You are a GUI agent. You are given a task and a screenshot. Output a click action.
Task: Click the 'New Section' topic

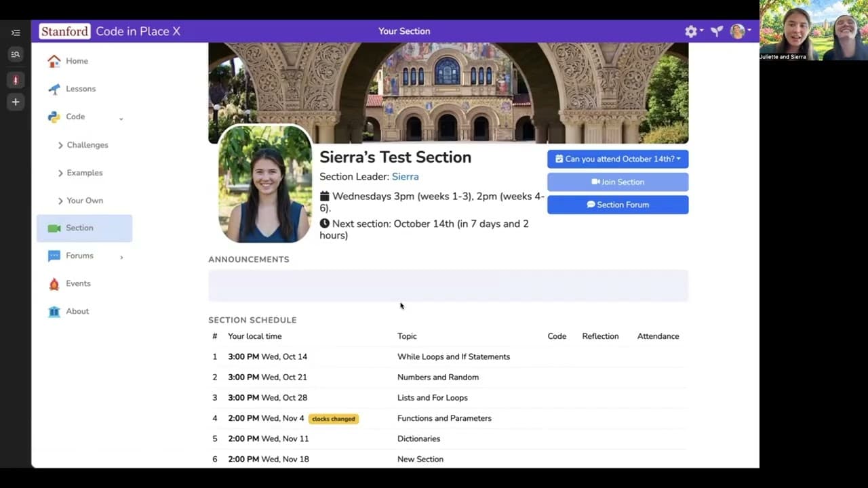pyautogui.click(x=420, y=460)
